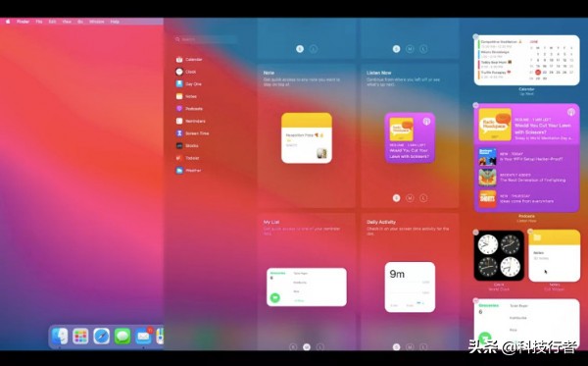Select Weather in the widget app list
The image size is (588, 366).
coord(188,171)
